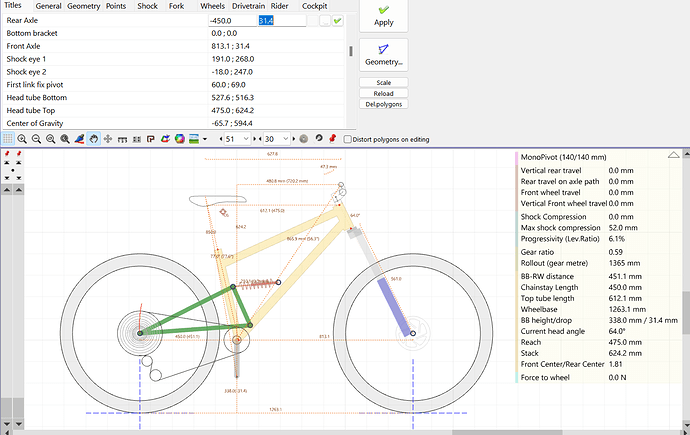Viewport: 690px width, 435px height.
Task: Switch to the Titles tab
Action: pos(13,5)
